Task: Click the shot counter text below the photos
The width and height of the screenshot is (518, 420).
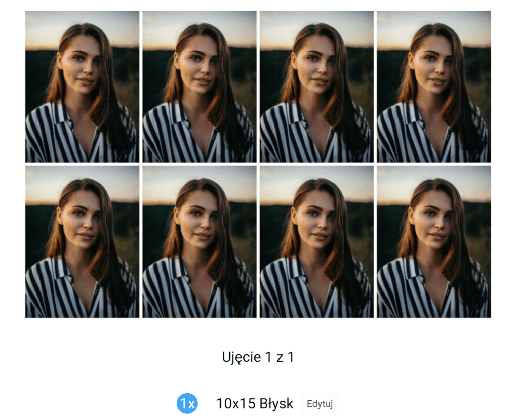Action: tap(258, 357)
